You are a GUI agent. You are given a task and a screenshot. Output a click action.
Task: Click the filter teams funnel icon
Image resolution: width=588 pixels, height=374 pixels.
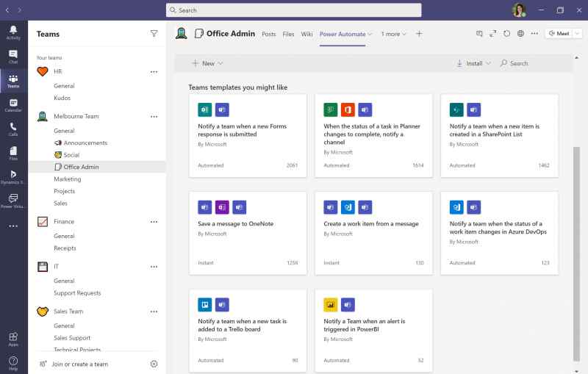click(154, 34)
